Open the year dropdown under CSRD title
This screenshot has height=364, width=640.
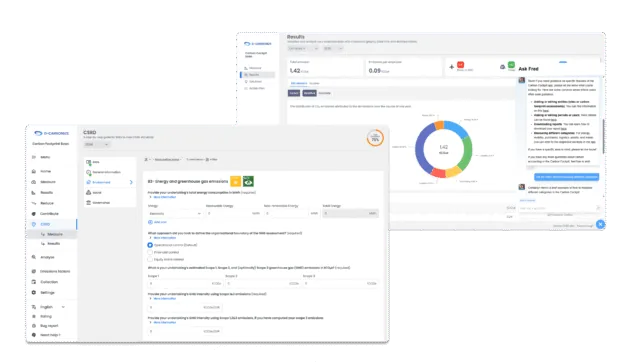97,144
